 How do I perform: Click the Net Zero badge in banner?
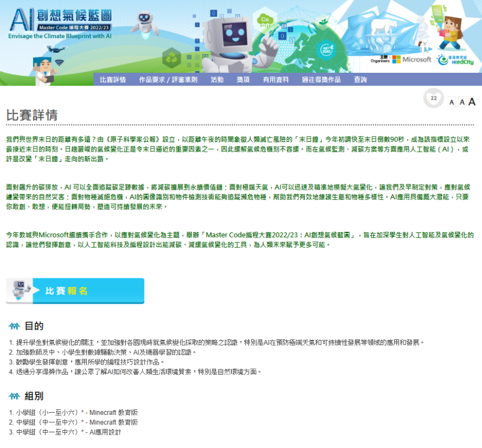click(x=325, y=50)
